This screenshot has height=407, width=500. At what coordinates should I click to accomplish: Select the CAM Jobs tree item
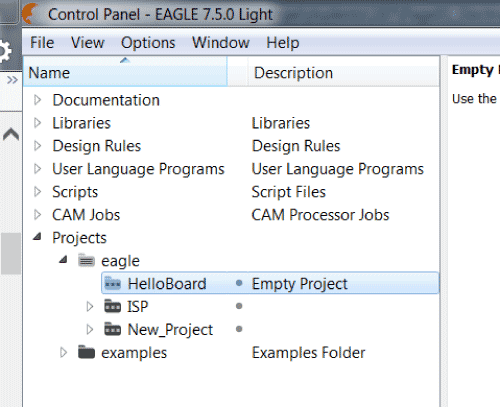[x=86, y=215]
